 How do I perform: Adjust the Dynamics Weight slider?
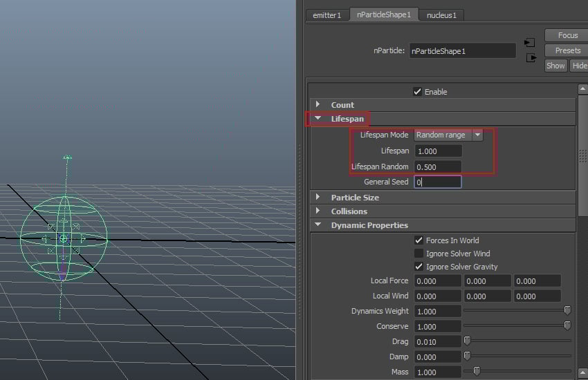pyautogui.click(x=567, y=310)
